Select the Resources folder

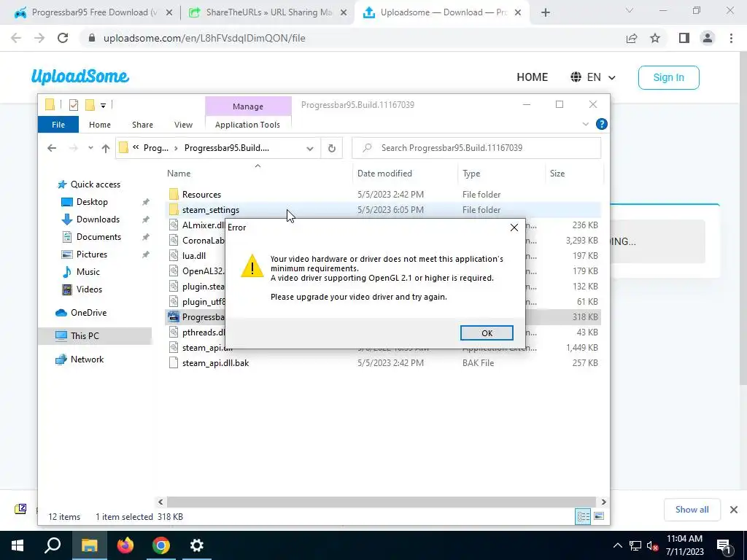[201, 195]
